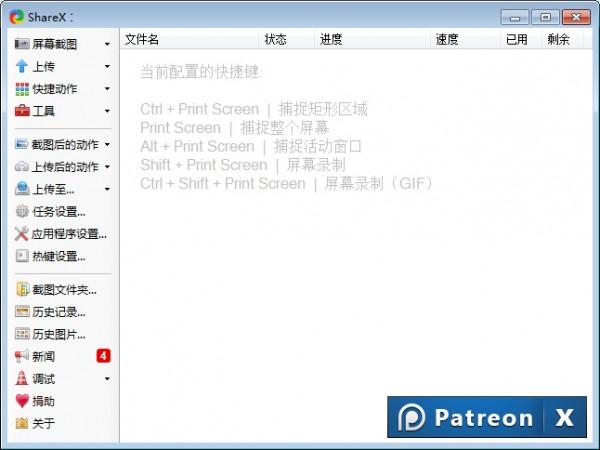Expand the 屏幕截图 dropdown arrow

click(x=107, y=44)
